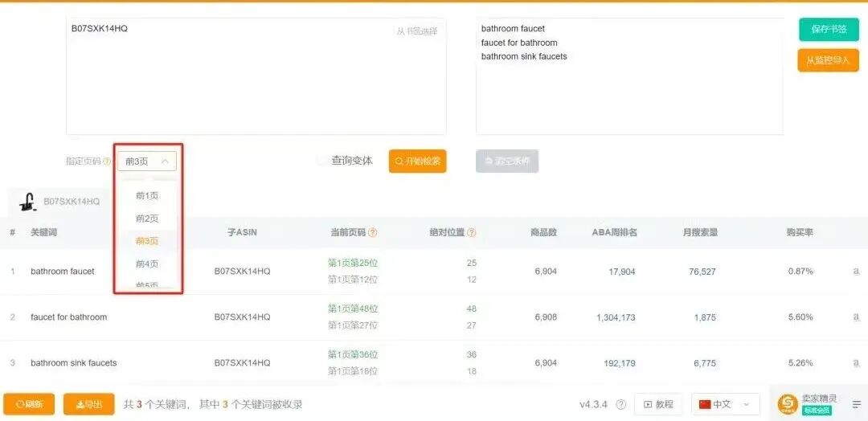Screen dimensions: 868x421
Task: Click help icon beside 当前页码 header
Action: (373, 233)
